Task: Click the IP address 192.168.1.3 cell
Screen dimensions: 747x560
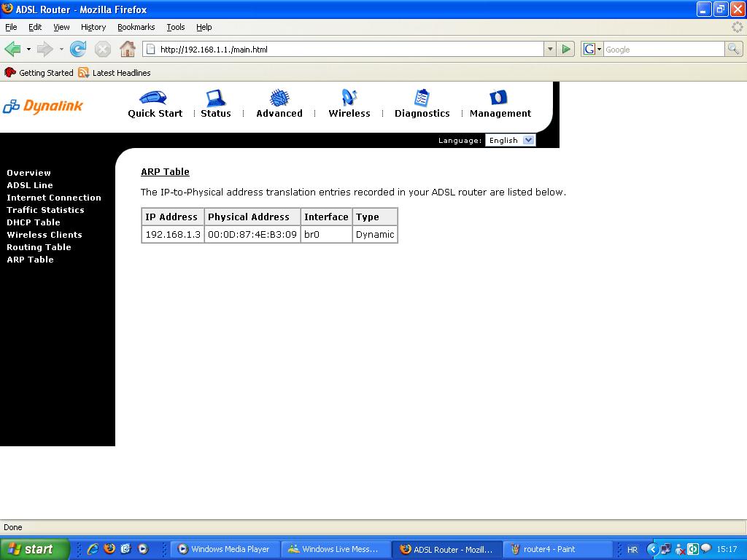Action: (x=173, y=234)
